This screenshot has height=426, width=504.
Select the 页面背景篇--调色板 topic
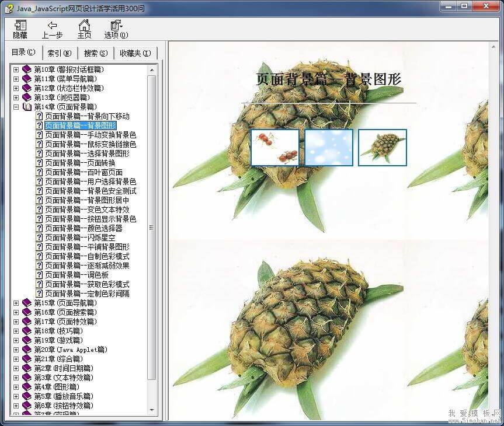[x=73, y=275]
